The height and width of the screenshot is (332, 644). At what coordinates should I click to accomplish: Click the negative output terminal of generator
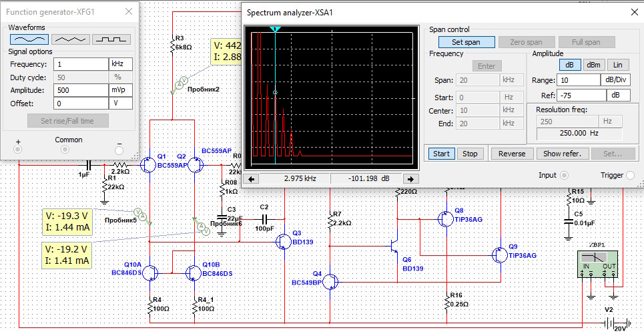tap(119, 149)
